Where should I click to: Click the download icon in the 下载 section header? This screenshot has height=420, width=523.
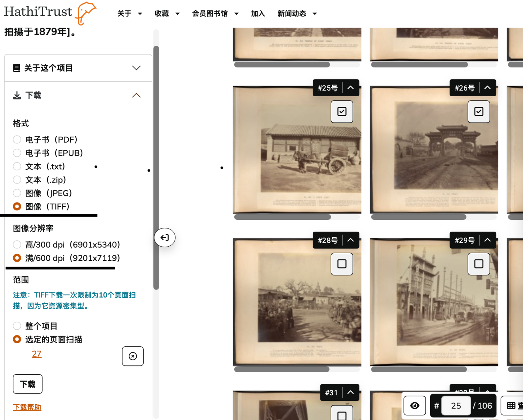point(17,96)
